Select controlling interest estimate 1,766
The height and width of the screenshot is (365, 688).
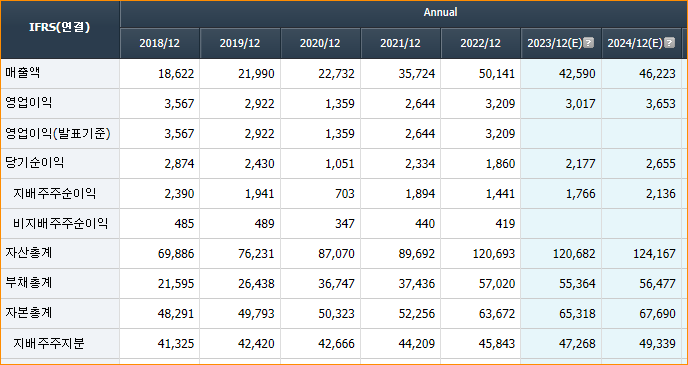[x=580, y=193]
